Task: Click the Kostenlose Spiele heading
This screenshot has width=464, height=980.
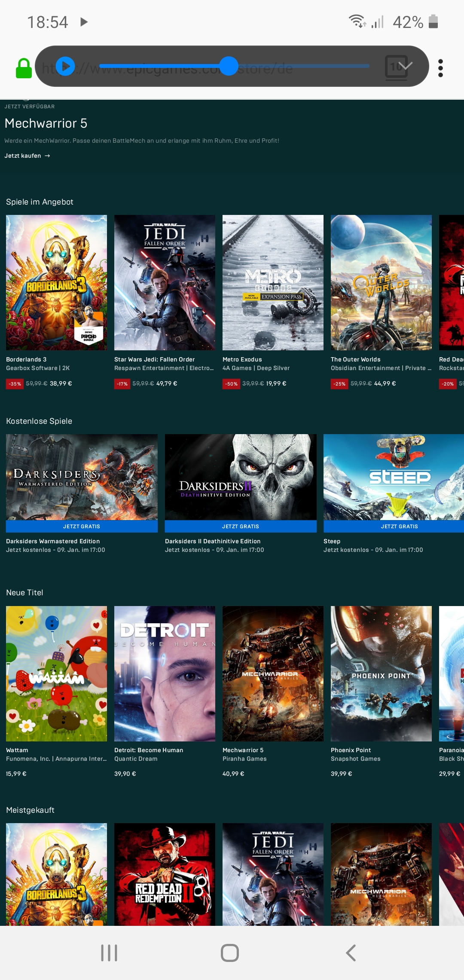Action: point(39,421)
